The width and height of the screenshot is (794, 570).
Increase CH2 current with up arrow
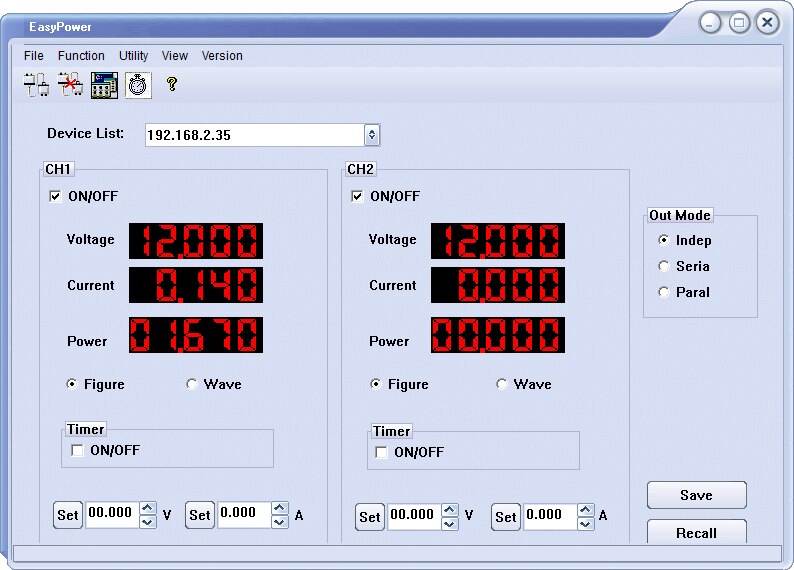586,510
